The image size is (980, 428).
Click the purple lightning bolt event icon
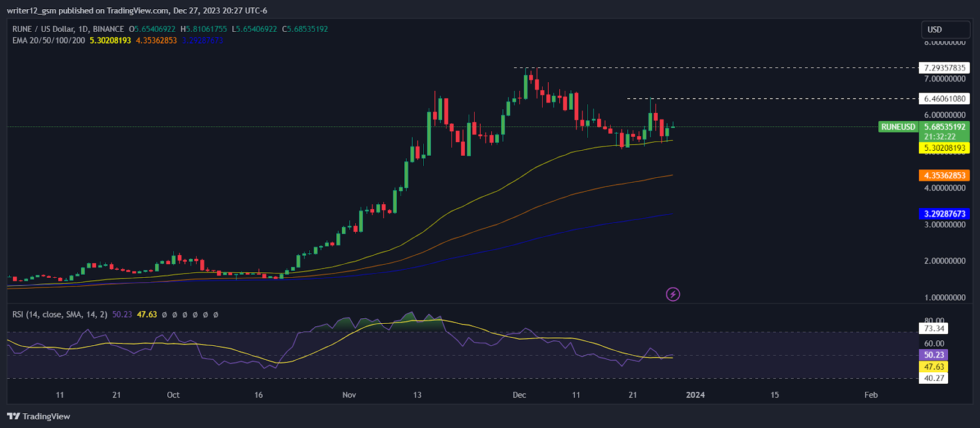pos(673,294)
